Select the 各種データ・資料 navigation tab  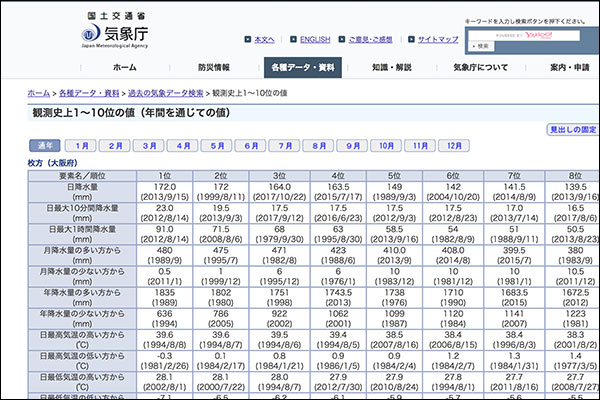click(303, 67)
